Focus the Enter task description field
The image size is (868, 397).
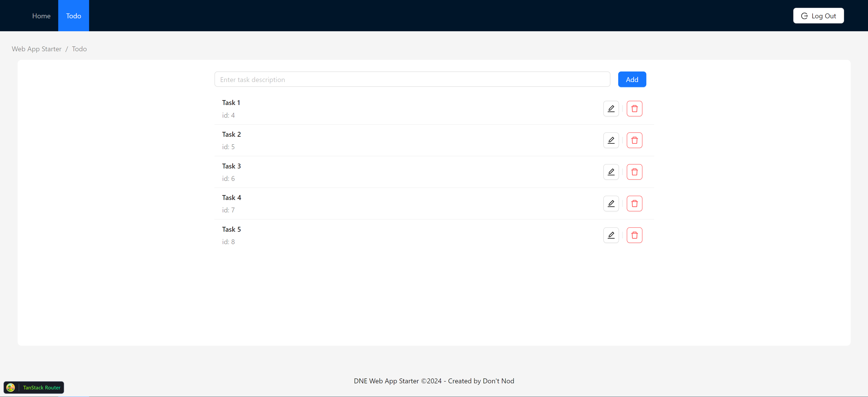412,79
